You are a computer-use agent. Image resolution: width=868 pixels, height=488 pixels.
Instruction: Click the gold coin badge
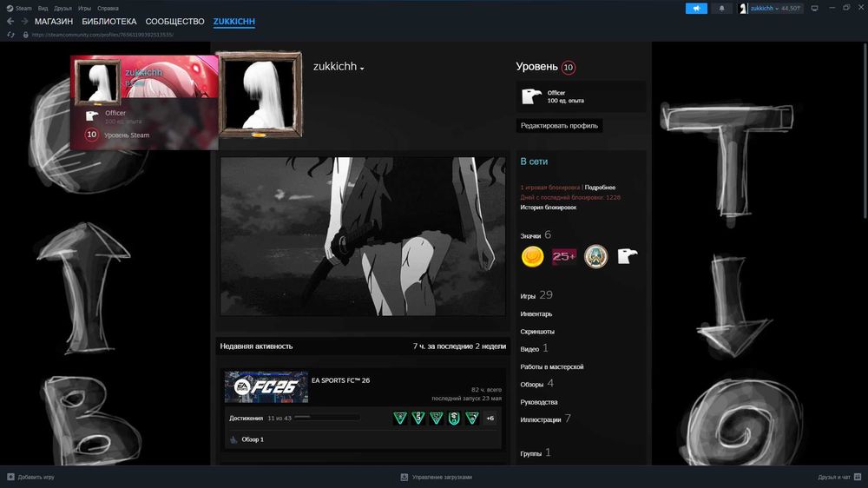532,256
